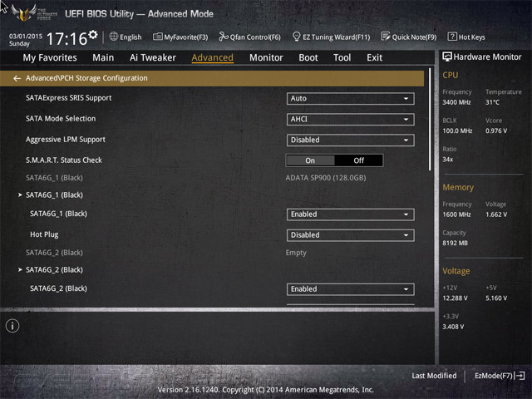Show Hot Keys question mark icon
This screenshot has height=399, width=532.
tap(452, 37)
